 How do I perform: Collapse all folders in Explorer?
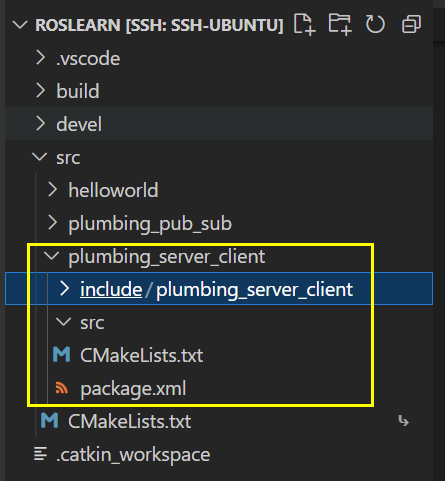click(x=411, y=24)
